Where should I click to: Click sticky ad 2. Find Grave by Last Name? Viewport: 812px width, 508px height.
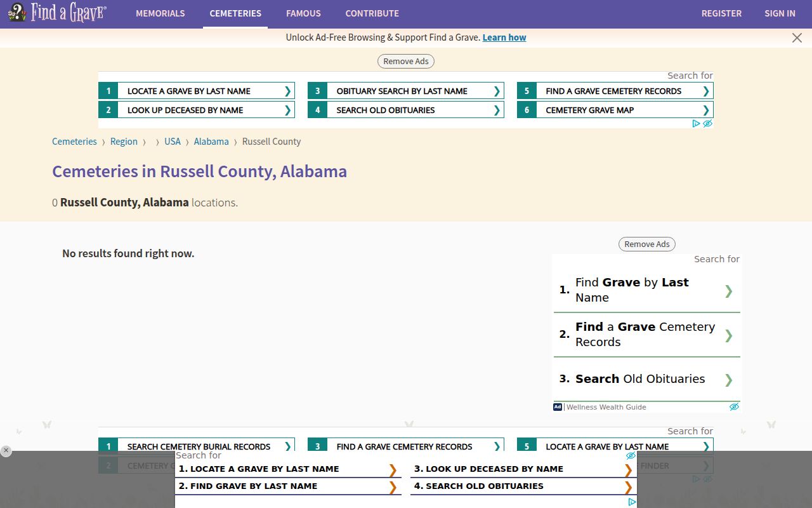(x=289, y=486)
